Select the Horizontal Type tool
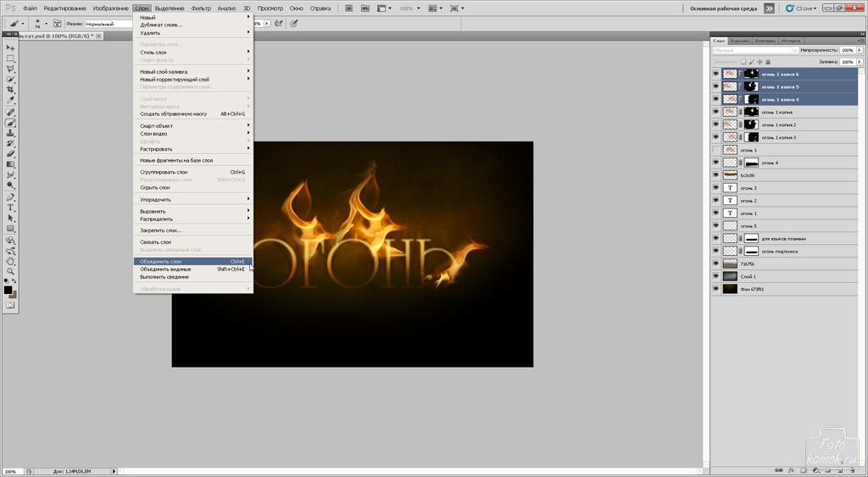868x477 pixels. pyautogui.click(x=10, y=208)
